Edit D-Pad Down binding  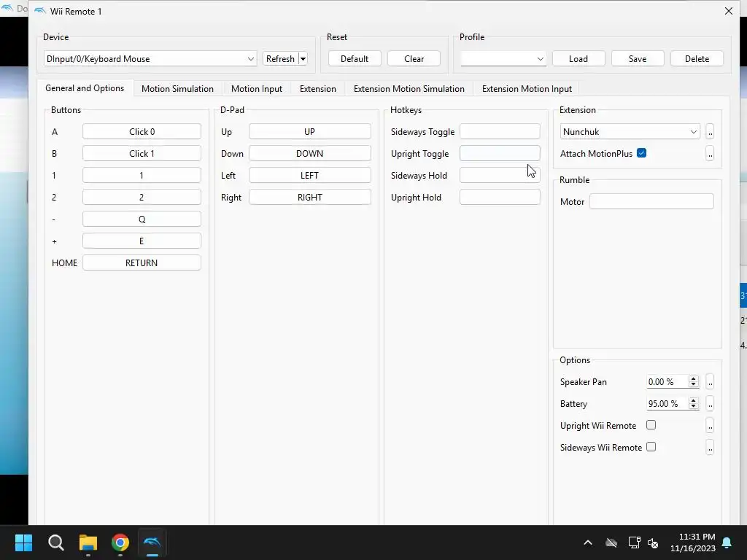309,153
